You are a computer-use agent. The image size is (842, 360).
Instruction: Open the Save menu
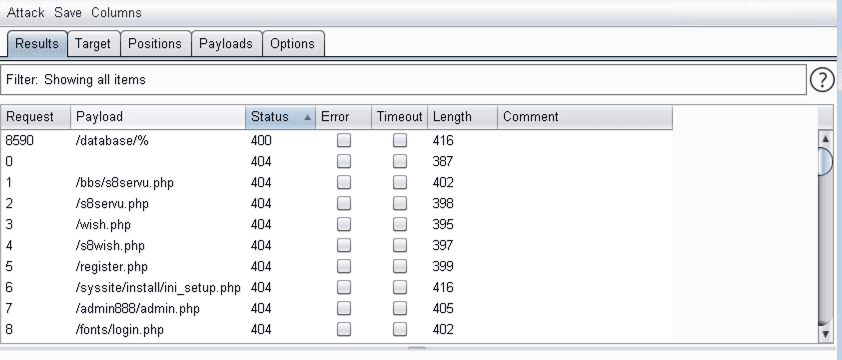tap(68, 12)
